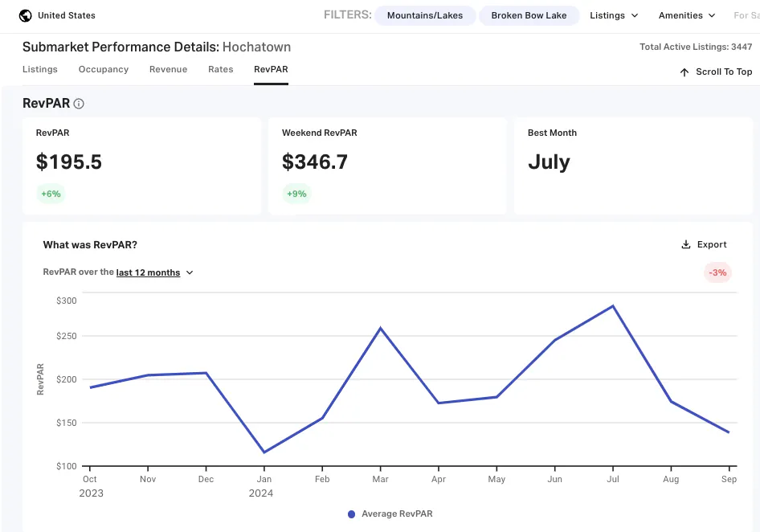Click the $195.5 RevPAR value
Viewport: 760px width, 532px height.
[69, 162]
